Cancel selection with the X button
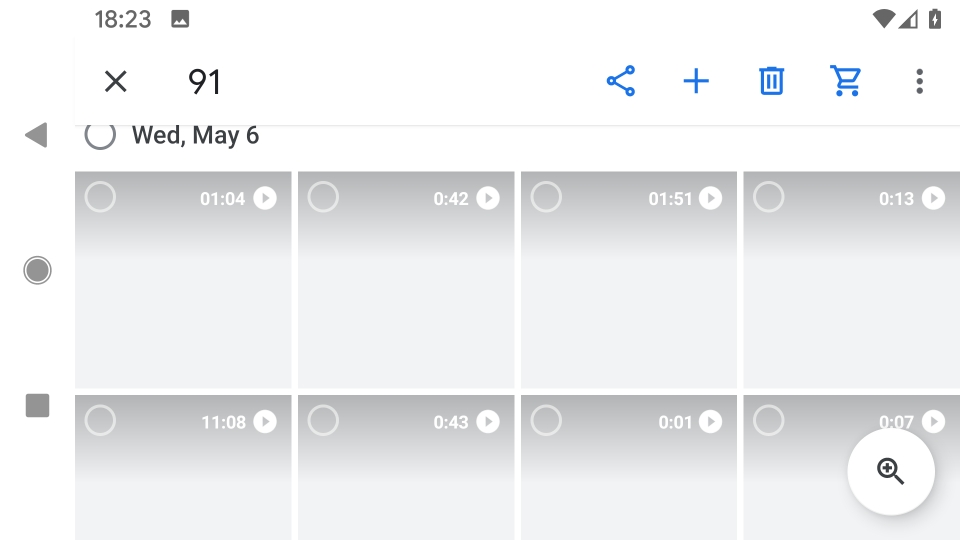Screen dimensions: 960x540 (116, 81)
